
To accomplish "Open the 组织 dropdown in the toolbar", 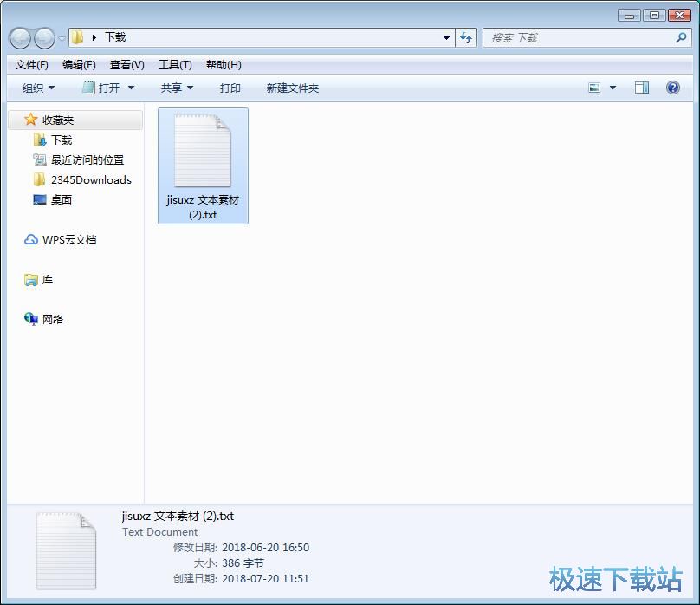I will pos(38,88).
